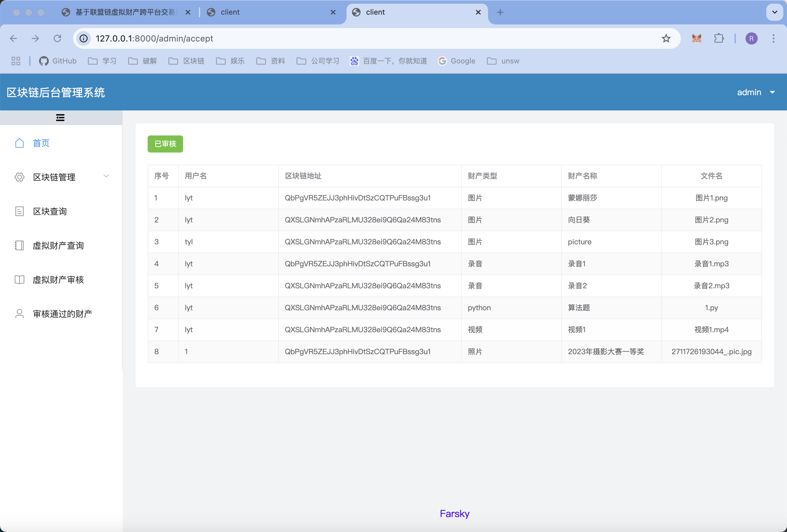Collapse the sidebar with the hamburger icon
This screenshot has height=532, width=787.
pyautogui.click(x=60, y=117)
